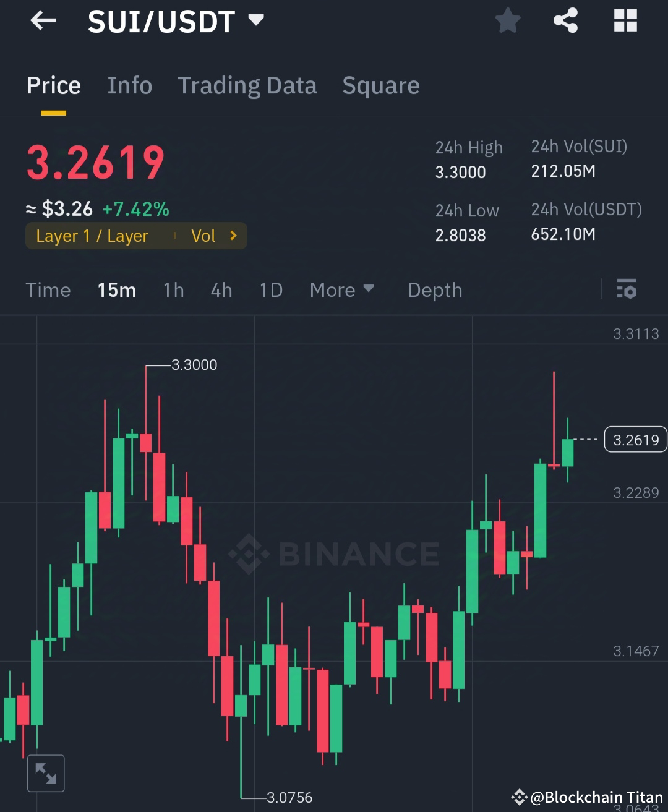The width and height of the screenshot is (668, 812).
Task: Open the grid layout menu
Action: point(625,19)
